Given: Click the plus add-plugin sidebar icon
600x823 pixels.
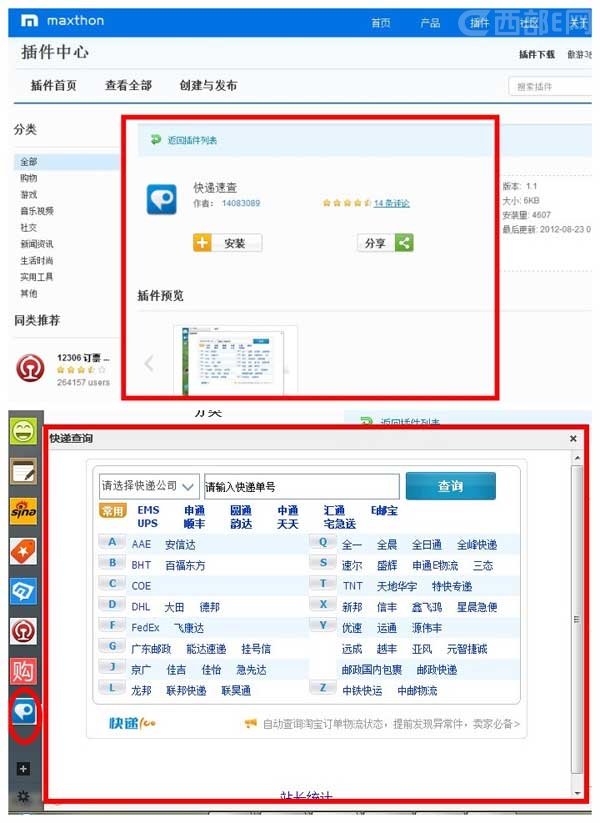Looking at the screenshot, I should [23, 769].
